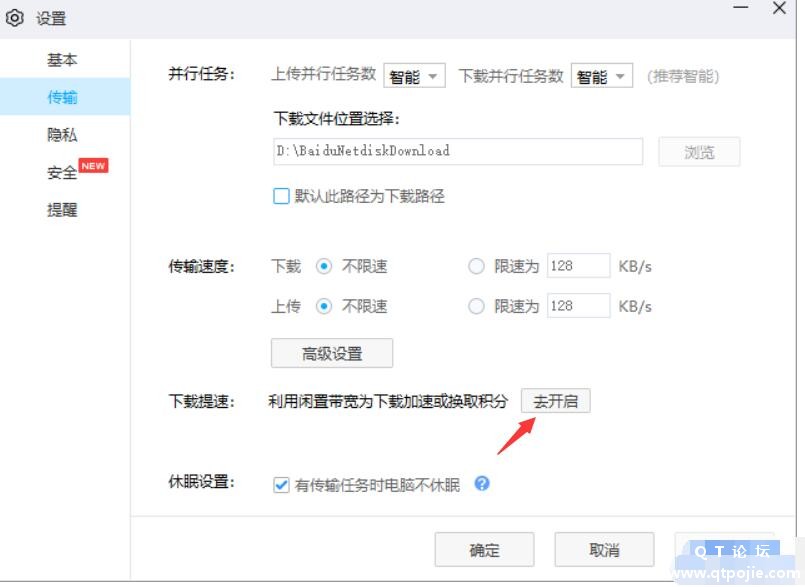This screenshot has height=587, width=805.
Task: Open 高级设置 advanced settings
Action: pyautogui.click(x=332, y=353)
